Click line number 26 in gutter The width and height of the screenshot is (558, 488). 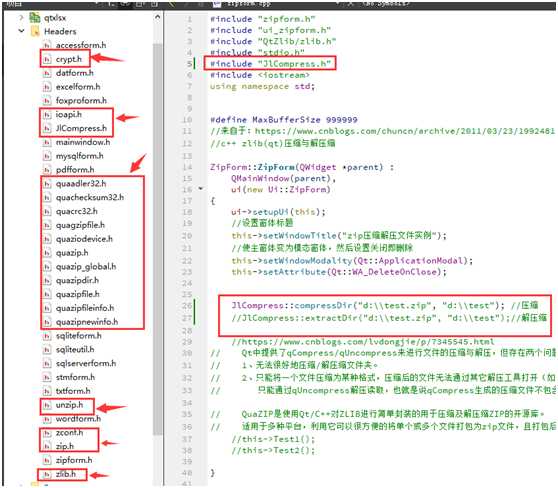pyautogui.click(x=187, y=306)
